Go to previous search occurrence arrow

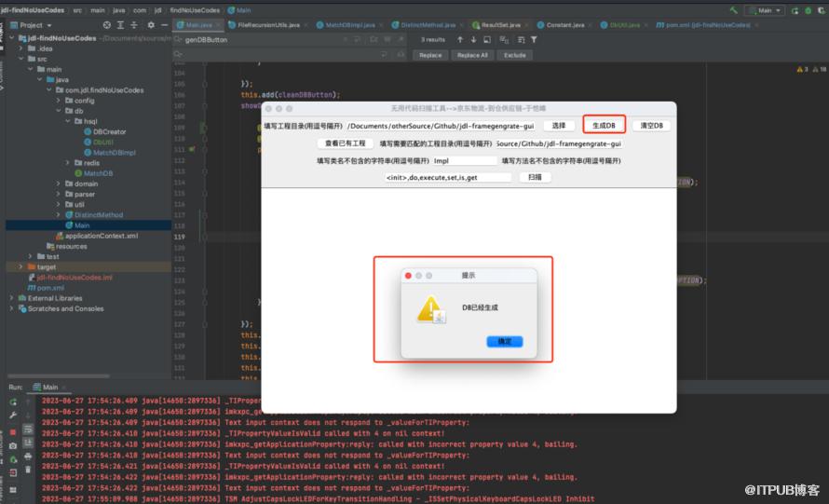click(x=461, y=40)
